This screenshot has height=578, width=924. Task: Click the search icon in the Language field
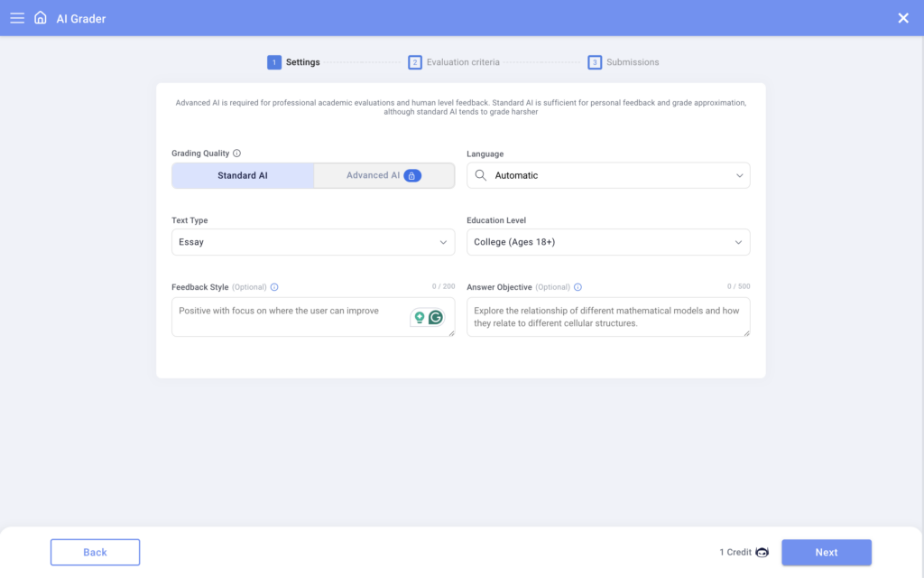[x=480, y=175]
